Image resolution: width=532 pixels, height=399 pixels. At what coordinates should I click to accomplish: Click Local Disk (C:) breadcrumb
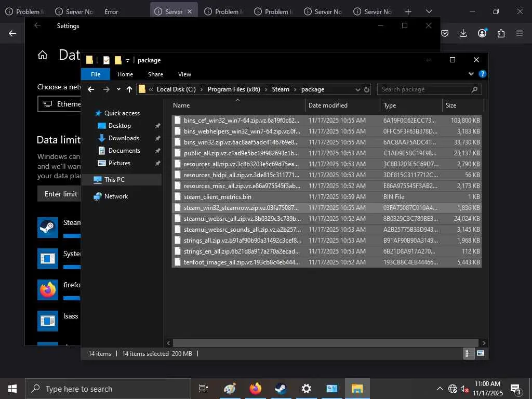tap(176, 89)
